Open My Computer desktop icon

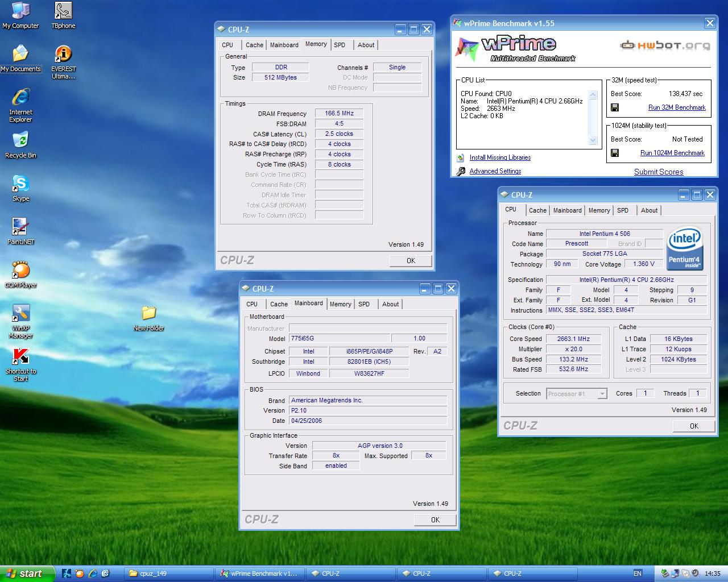coord(20,15)
